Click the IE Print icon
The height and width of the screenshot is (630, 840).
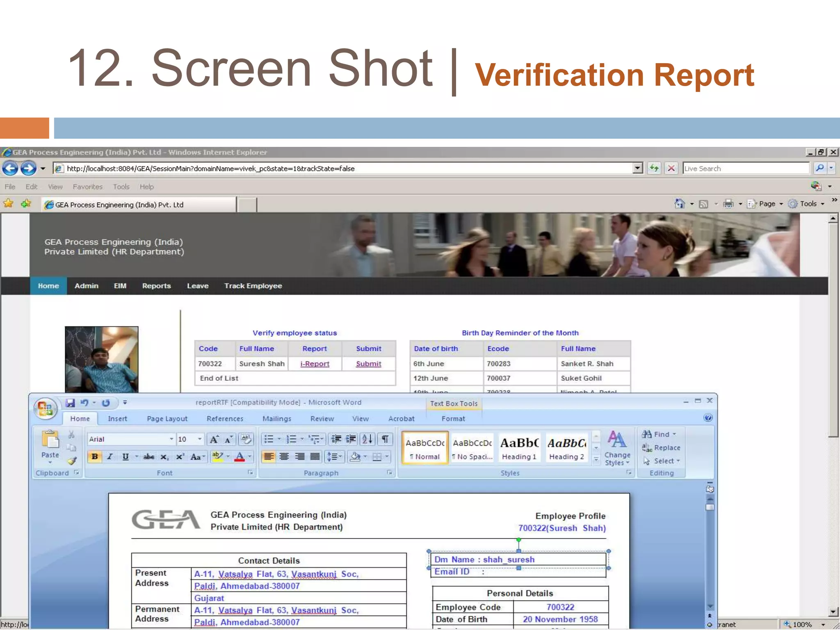pyautogui.click(x=728, y=203)
